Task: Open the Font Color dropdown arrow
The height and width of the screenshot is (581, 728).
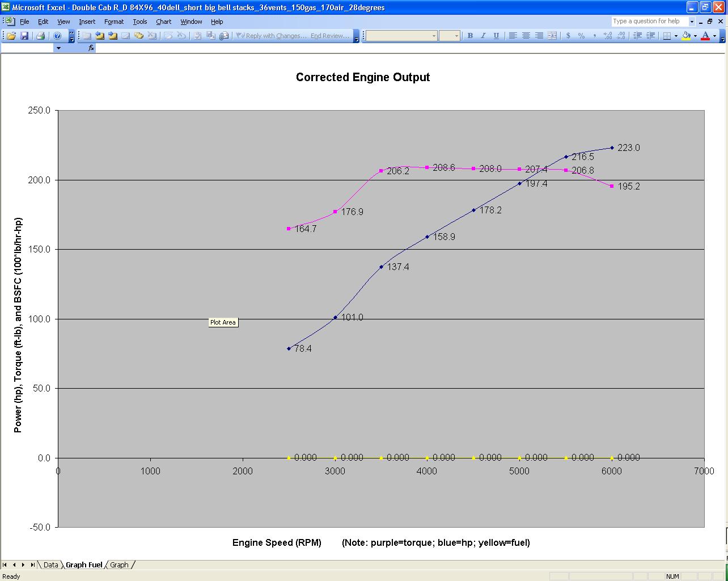Action: 714,36
